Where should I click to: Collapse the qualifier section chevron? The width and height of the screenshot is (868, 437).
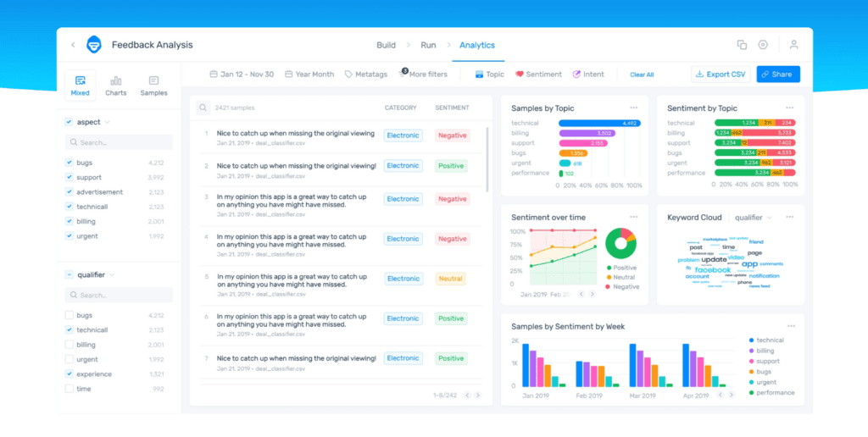click(112, 275)
